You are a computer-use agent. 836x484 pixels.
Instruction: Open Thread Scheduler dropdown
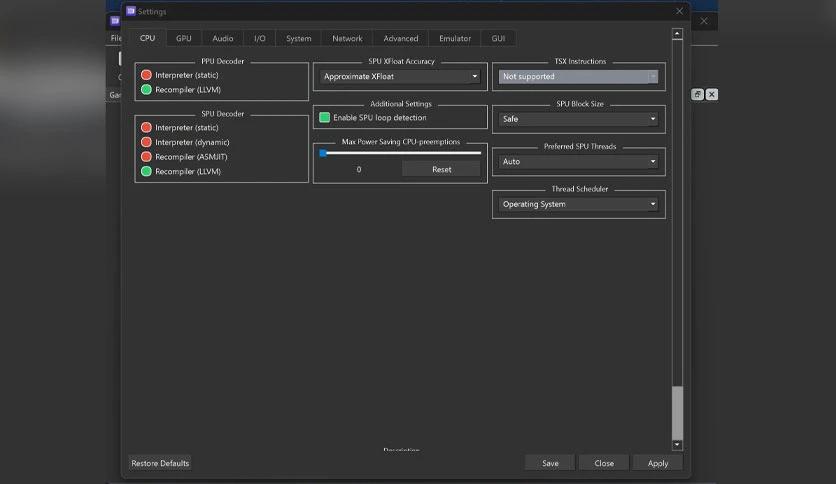(x=578, y=204)
